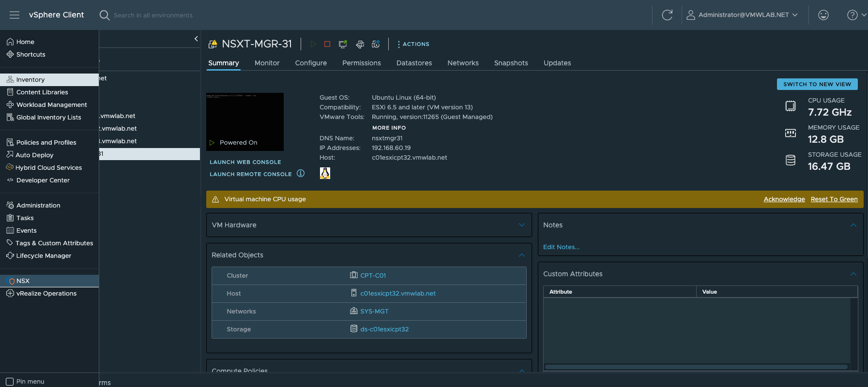Click the Auto Deploy icon
Viewport: 868px width, 387px height.
[10, 155]
